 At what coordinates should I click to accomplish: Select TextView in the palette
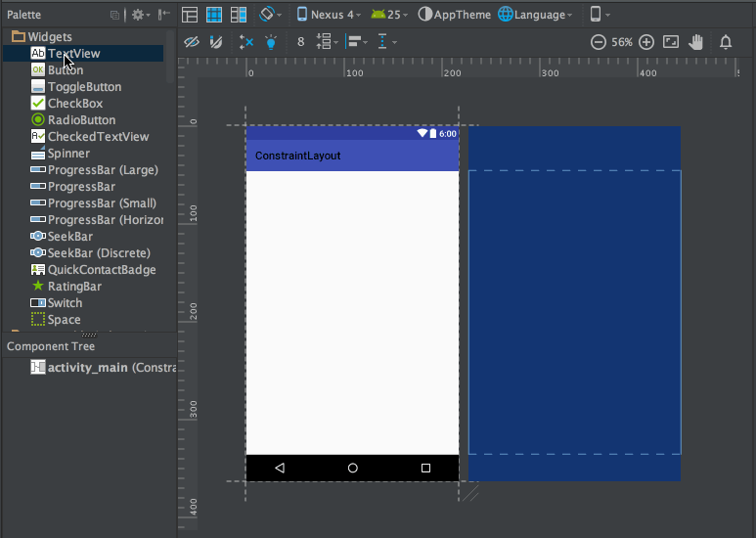pyautogui.click(x=73, y=54)
